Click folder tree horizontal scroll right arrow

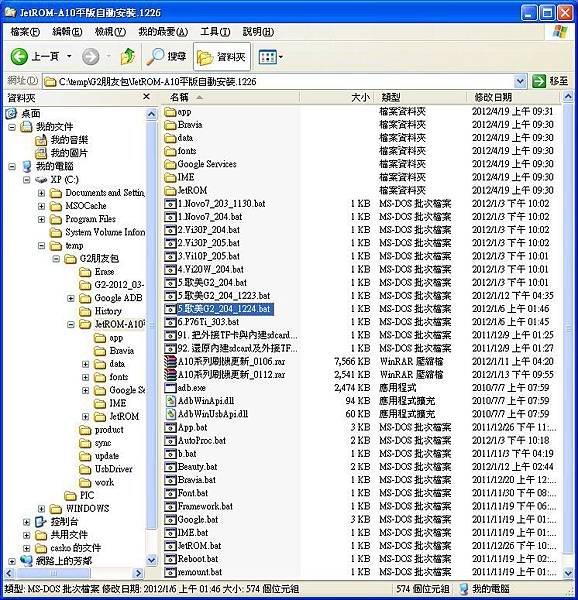[x=138, y=573]
